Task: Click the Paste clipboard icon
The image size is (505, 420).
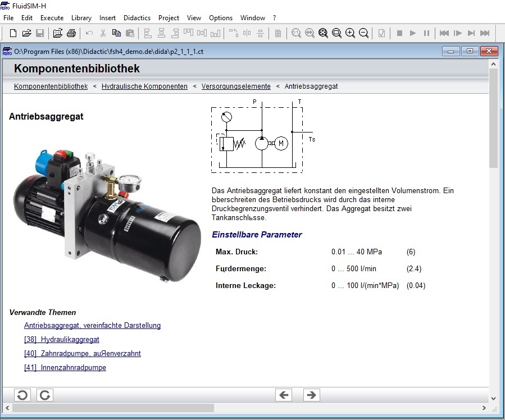Action: tap(130, 33)
